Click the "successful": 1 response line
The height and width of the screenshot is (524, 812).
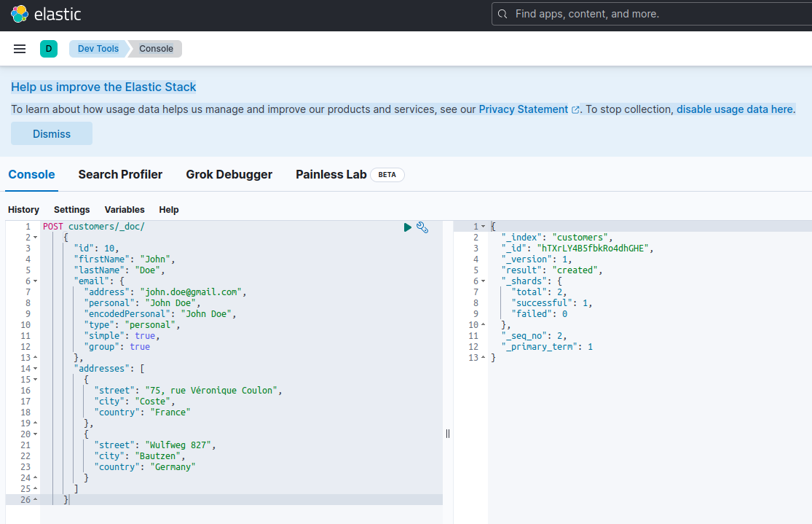pos(551,302)
